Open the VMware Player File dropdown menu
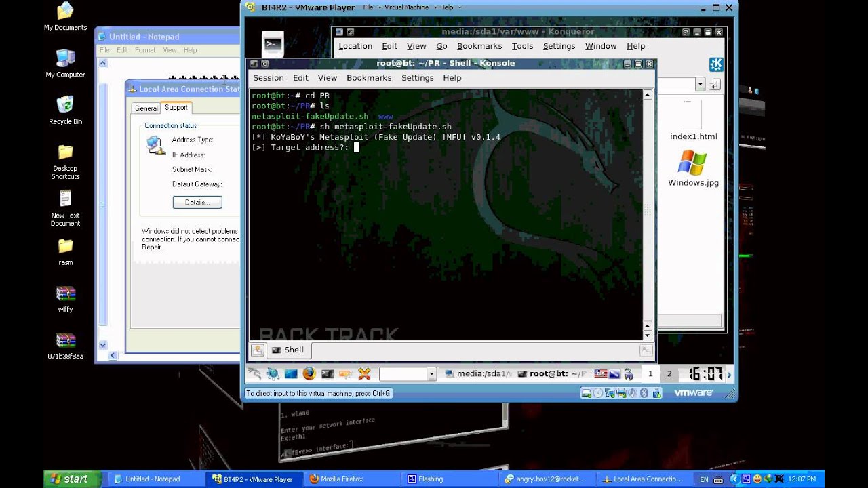The height and width of the screenshot is (488, 868). tap(371, 7)
